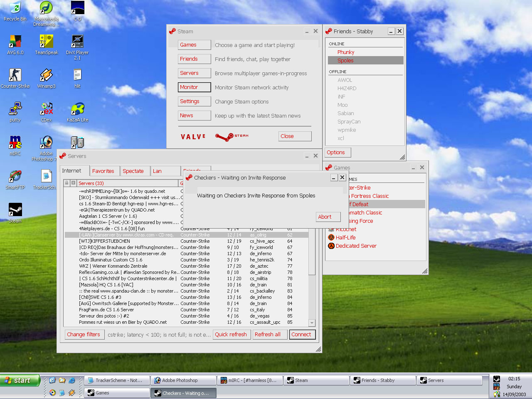Switch to mIRC taskbar button
This screenshot has height=399, width=532.
[x=250, y=380]
